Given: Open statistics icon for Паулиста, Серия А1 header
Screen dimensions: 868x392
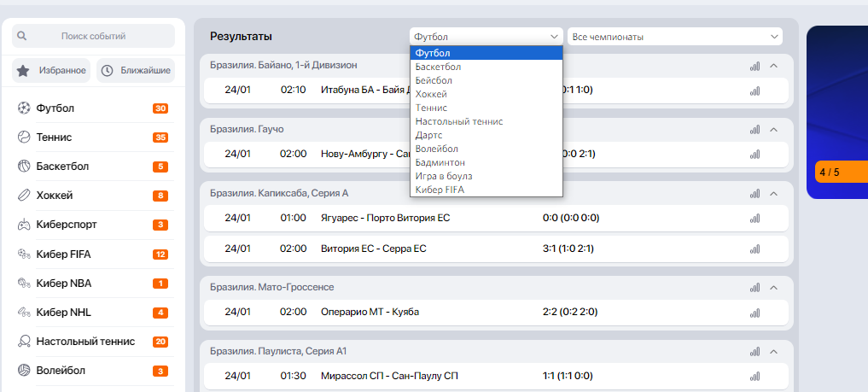Looking at the screenshot, I should tap(754, 352).
